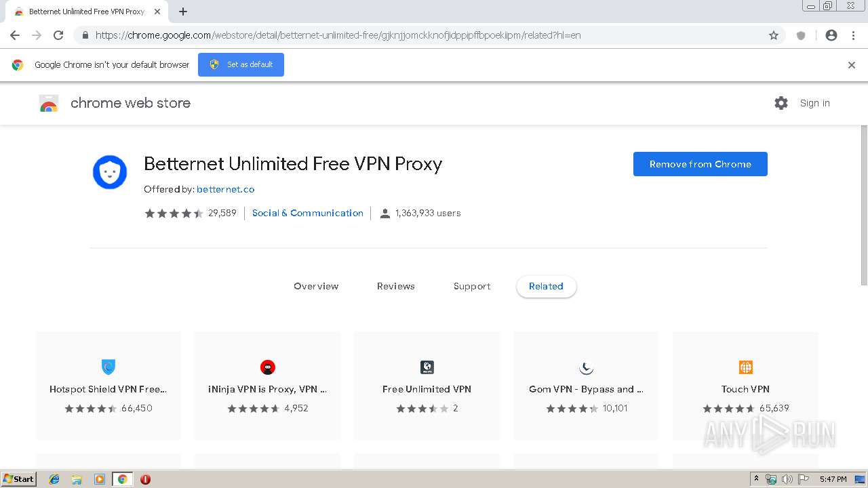
Task: Switch to the Overview tab
Action: tap(316, 286)
